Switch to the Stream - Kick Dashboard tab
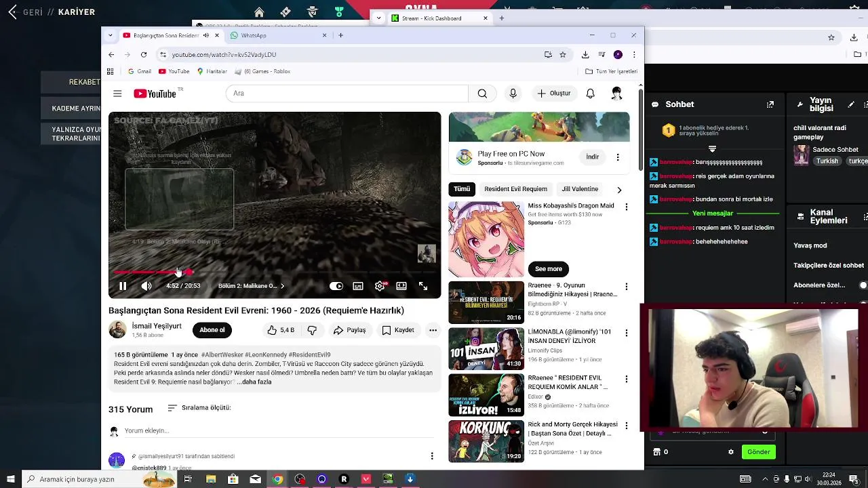Image resolution: width=868 pixels, height=488 pixels. pyautogui.click(x=439, y=18)
